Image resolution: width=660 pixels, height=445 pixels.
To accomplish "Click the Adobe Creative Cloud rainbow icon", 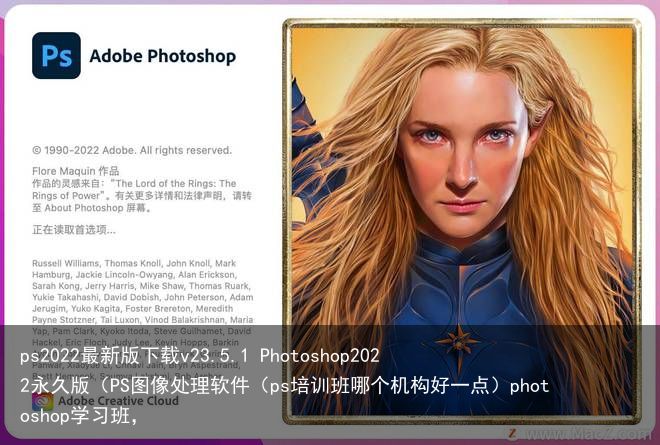I will [x=43, y=401].
